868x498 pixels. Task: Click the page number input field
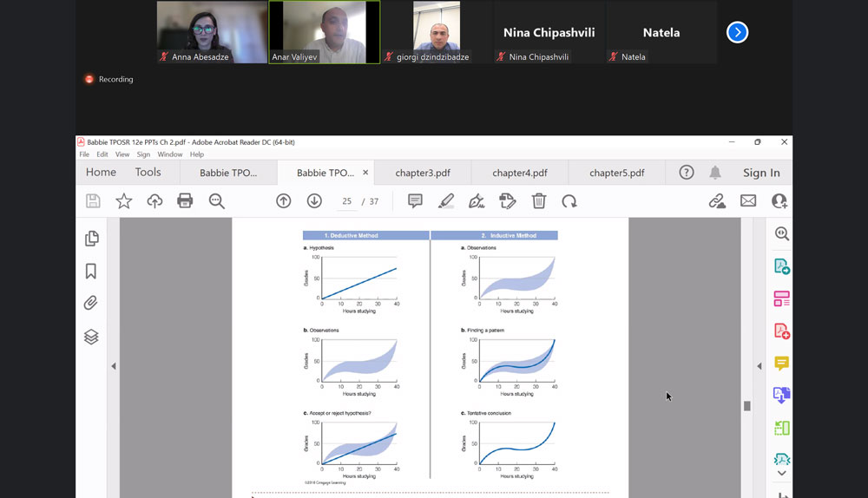point(347,201)
